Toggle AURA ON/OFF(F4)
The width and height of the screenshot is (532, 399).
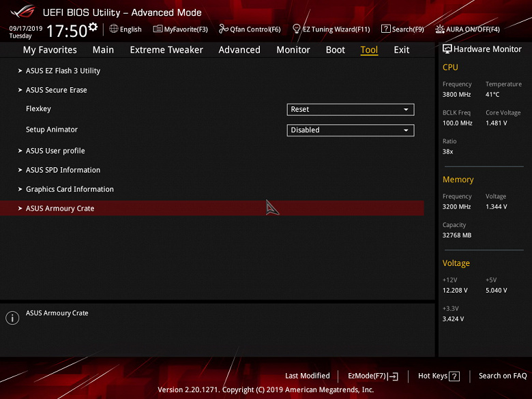tap(473, 29)
